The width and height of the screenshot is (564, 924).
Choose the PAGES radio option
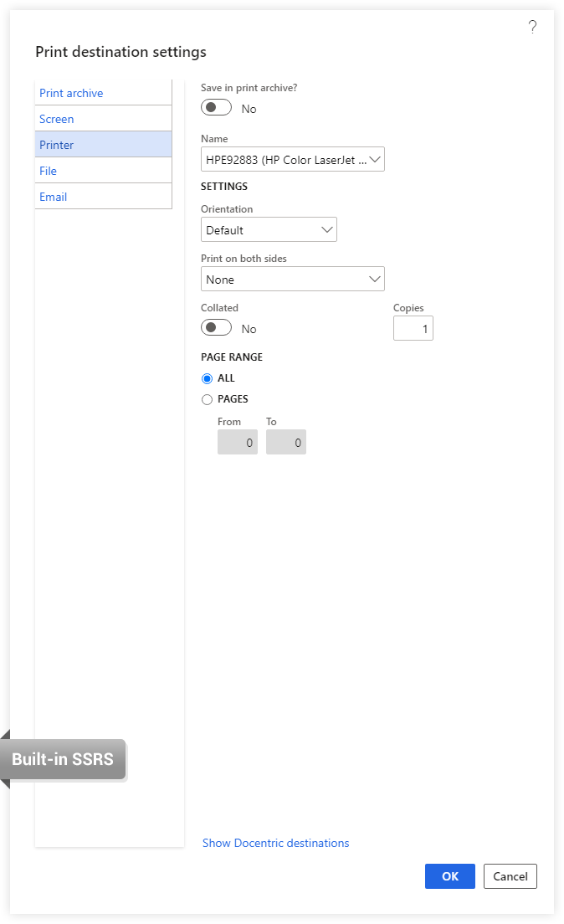(207, 399)
